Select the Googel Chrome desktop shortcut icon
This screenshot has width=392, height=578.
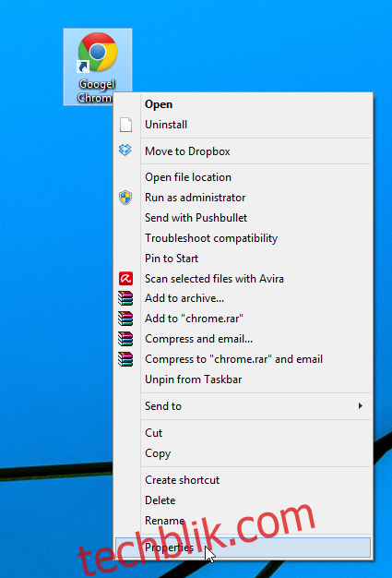pyautogui.click(x=97, y=66)
